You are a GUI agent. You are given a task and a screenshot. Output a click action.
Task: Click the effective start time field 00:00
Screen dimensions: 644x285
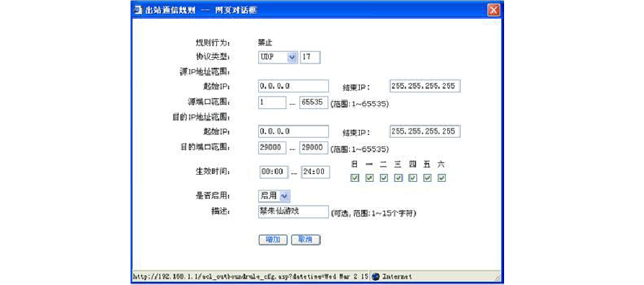[274, 172]
